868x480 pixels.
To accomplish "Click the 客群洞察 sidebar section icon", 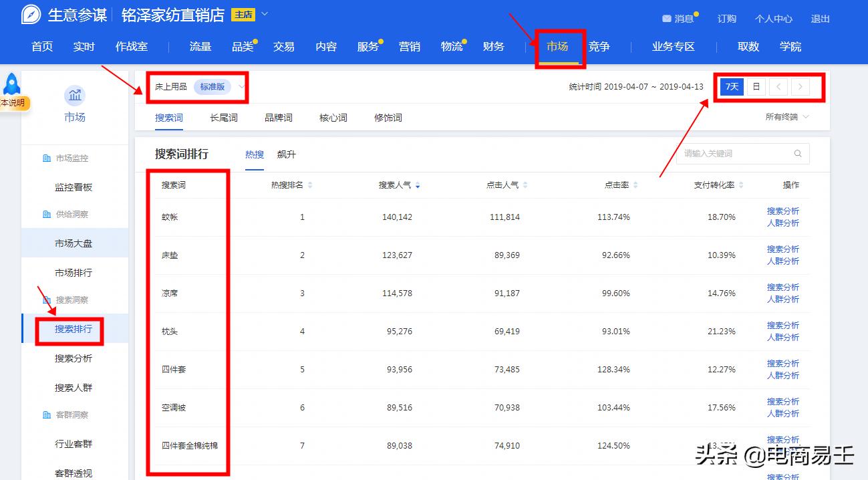I will pyautogui.click(x=45, y=414).
